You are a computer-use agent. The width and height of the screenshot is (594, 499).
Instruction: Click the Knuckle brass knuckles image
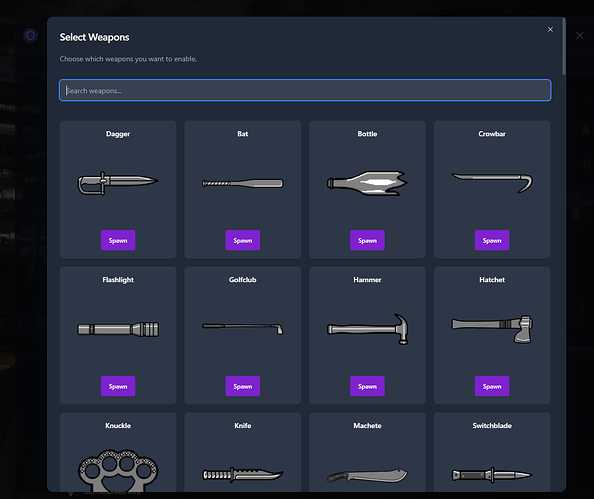pos(118,471)
